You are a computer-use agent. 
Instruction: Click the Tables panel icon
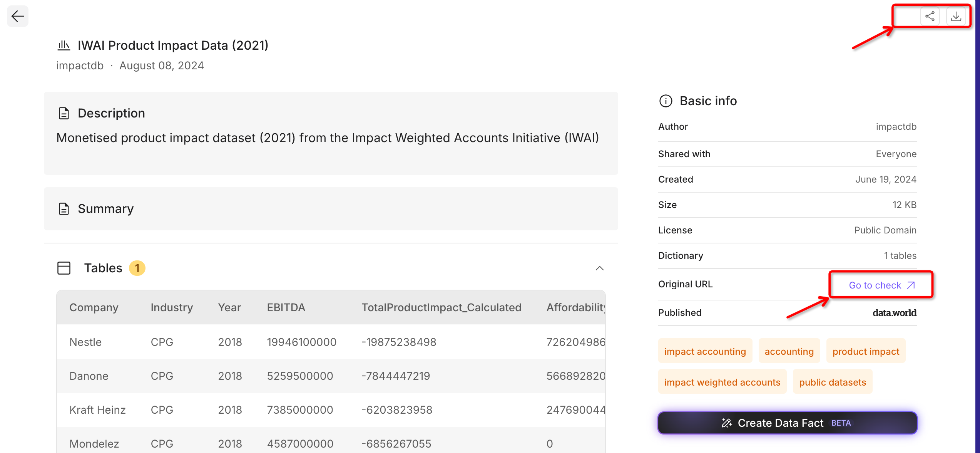click(64, 268)
